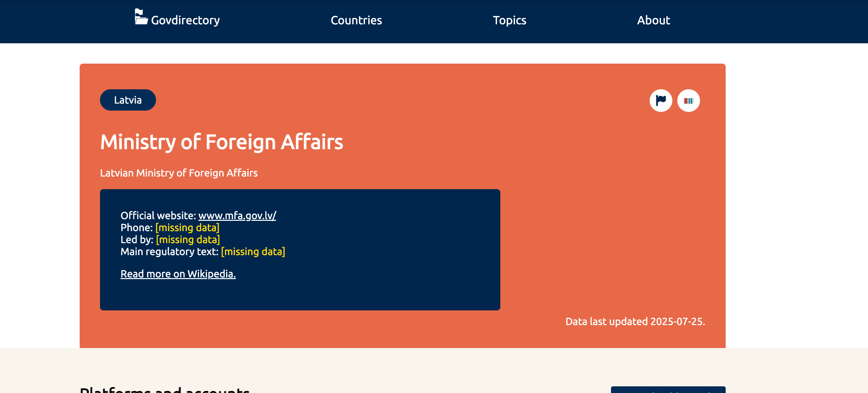Click the Data last updated date text
This screenshot has width=868, height=393.
(635, 321)
